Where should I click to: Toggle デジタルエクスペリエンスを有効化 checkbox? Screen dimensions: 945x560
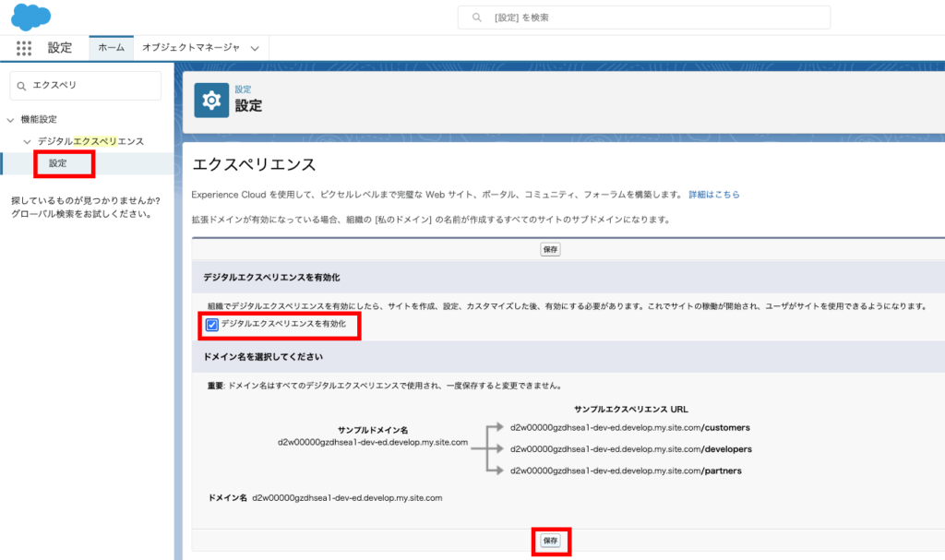tap(212, 325)
